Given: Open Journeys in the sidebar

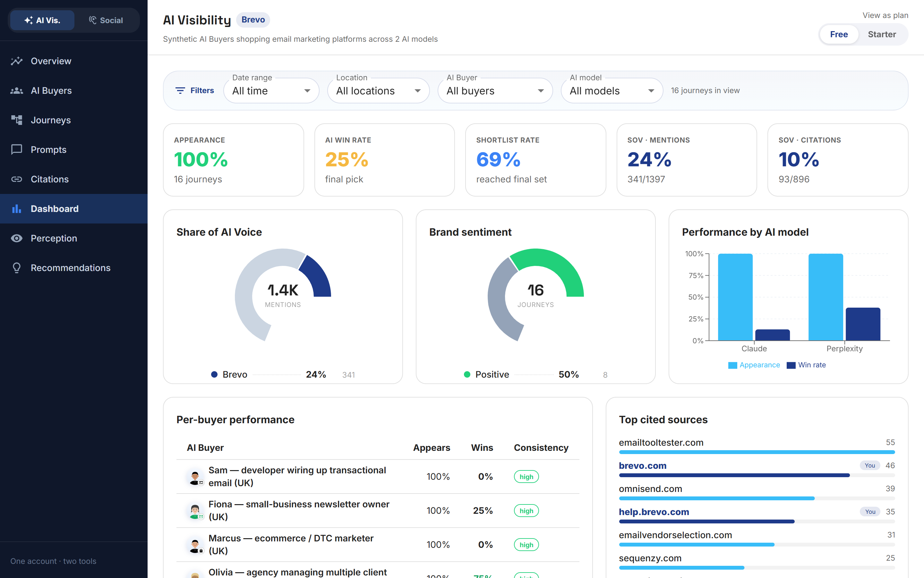Looking at the screenshot, I should click(x=74, y=120).
